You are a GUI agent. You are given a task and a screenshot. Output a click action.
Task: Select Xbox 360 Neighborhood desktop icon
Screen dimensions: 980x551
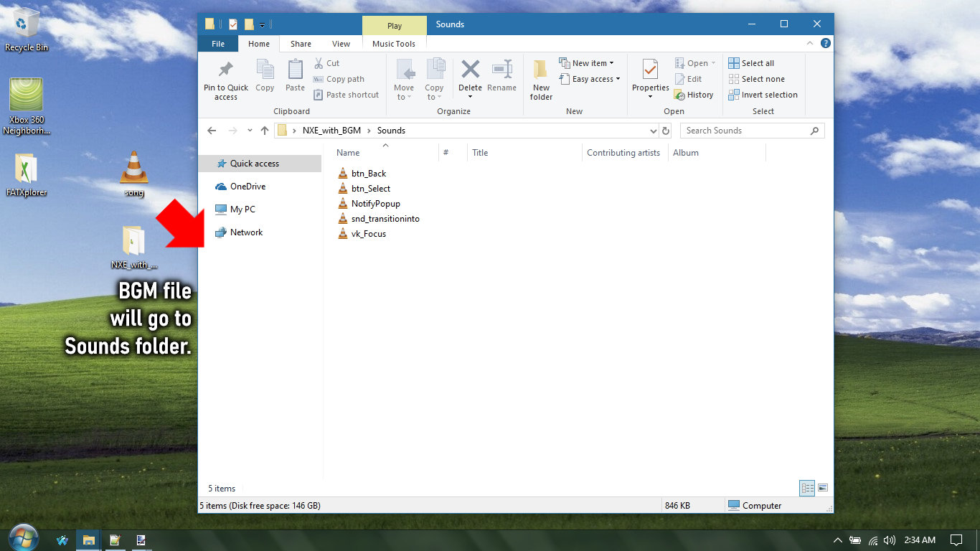[27, 106]
